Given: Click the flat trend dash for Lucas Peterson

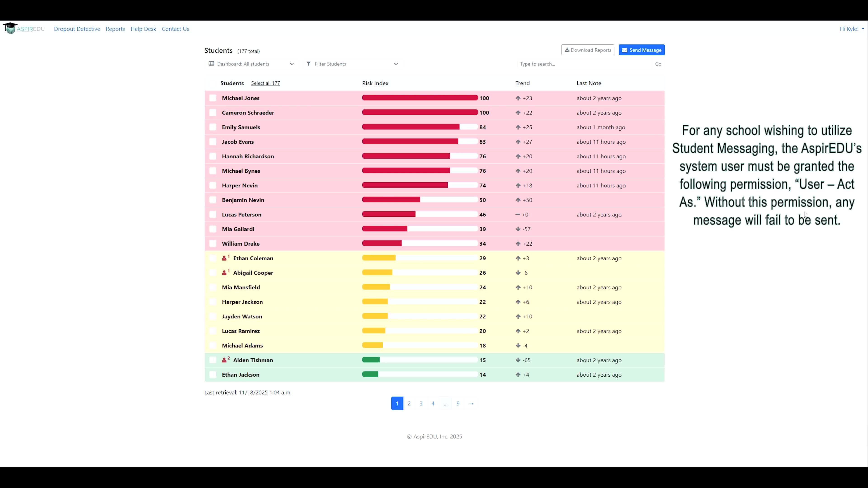Looking at the screenshot, I should click(518, 215).
